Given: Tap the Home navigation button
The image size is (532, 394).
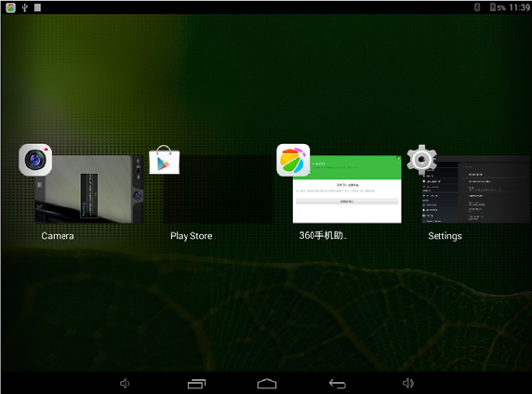Looking at the screenshot, I should tap(267, 384).
